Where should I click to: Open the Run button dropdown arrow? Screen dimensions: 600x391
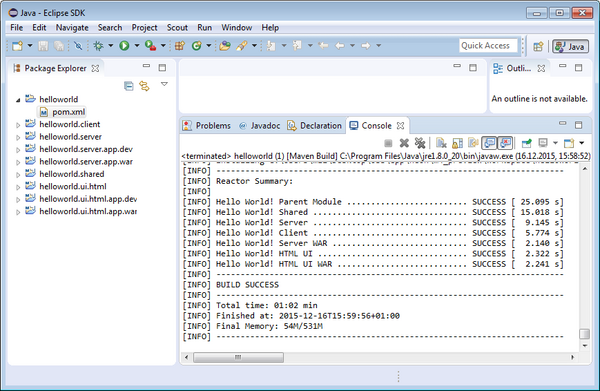137,46
